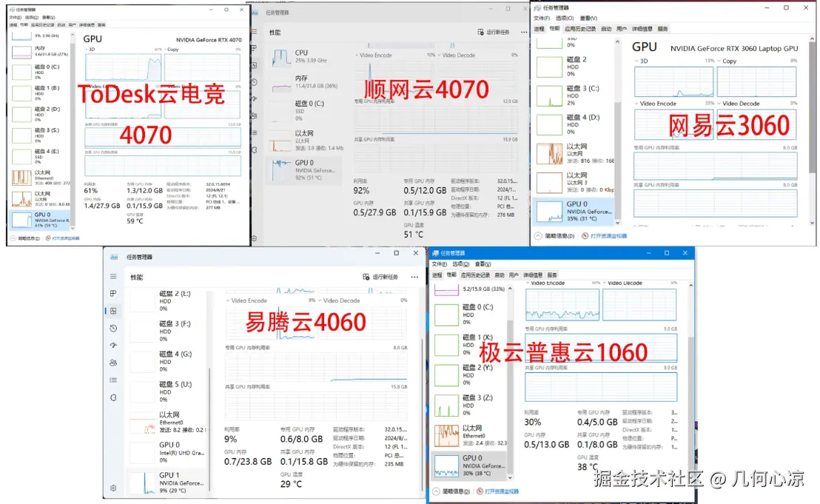The height and width of the screenshot is (504, 820).
Task: Switch to the 用户 tab in the 3060 window
Action: (621, 27)
